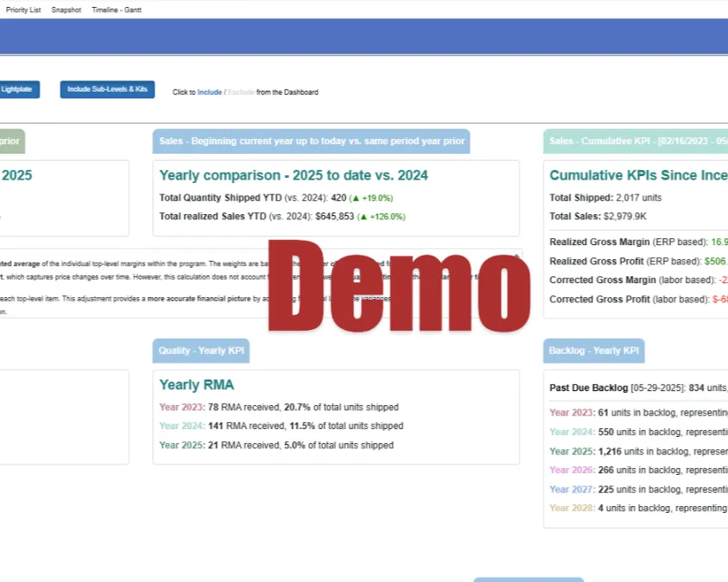Click the green up arrow beside +19.0%
728x582 pixels.
pos(355,198)
